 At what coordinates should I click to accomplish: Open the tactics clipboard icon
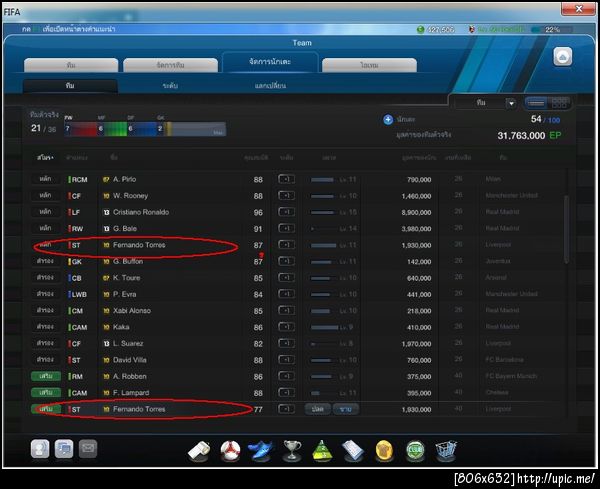pos(353,450)
